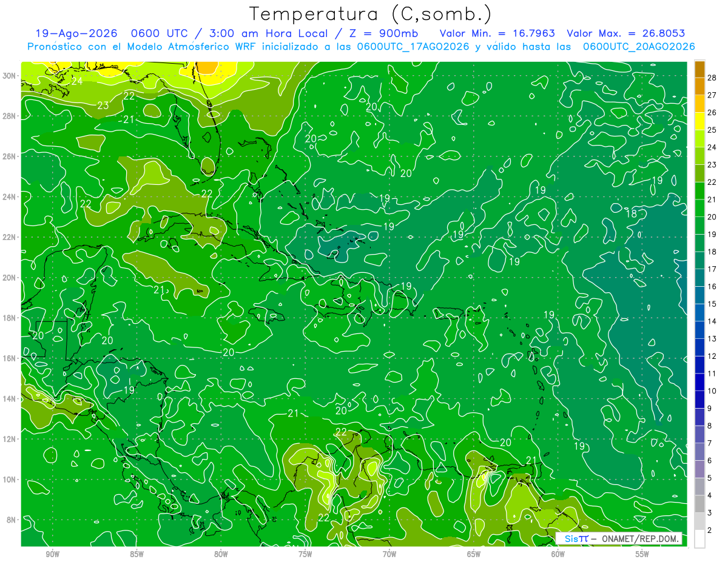Click the "30N" latitude axis label
The width and height of the screenshot is (728, 562).
10,76
